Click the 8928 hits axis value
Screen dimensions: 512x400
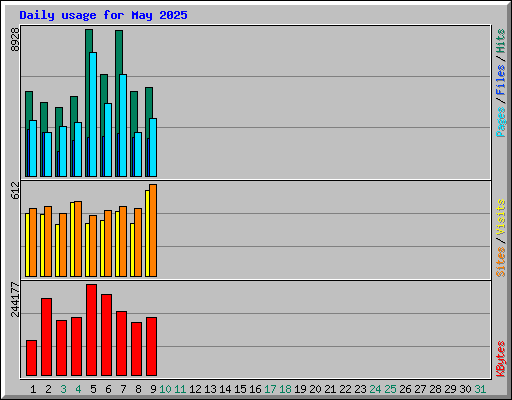15,40
